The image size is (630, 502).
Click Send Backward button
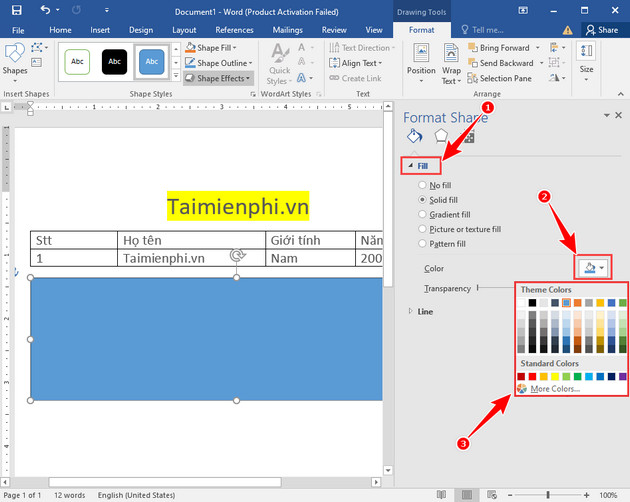pos(501,63)
